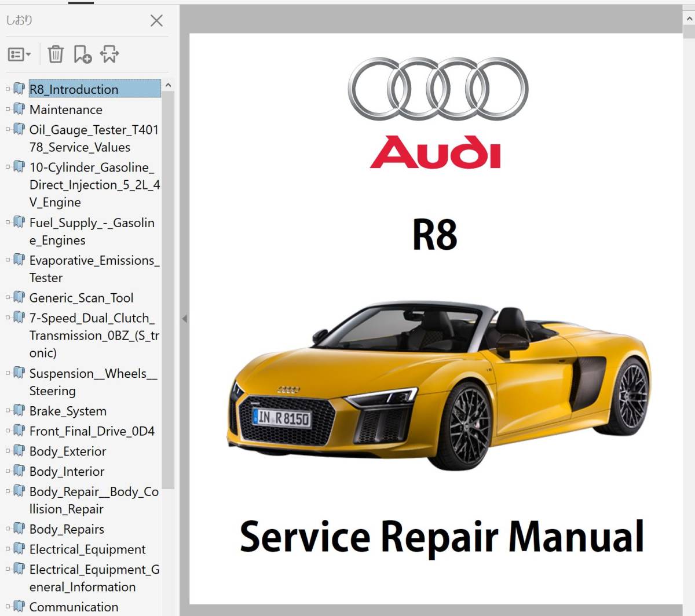Click the bookmark icon beside Brake_System

click(x=19, y=410)
